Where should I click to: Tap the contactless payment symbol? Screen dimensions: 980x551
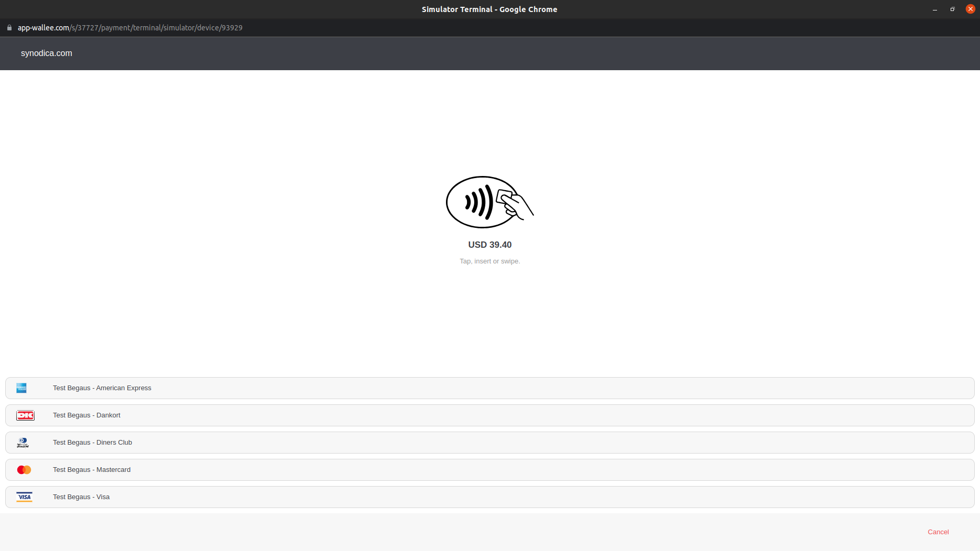click(x=490, y=202)
